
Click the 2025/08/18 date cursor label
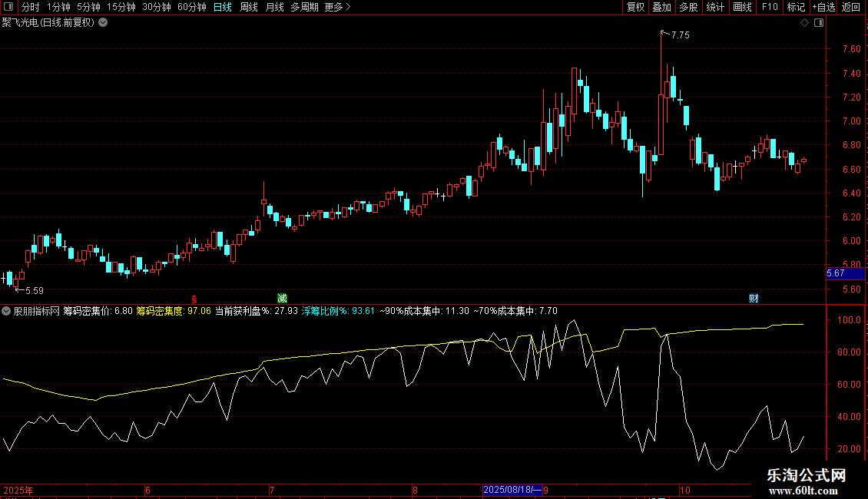[512, 490]
